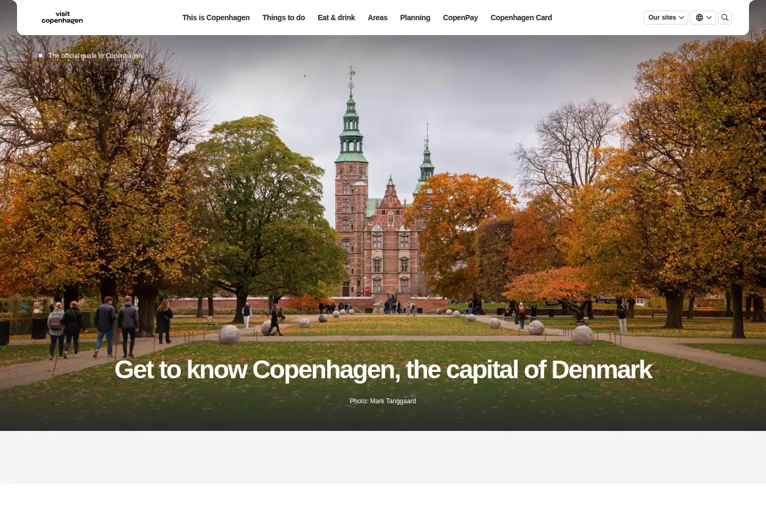Viewport: 766px width, 532px height.
Task: Click 'The official guide to Copenhagen' text
Action: click(95, 56)
